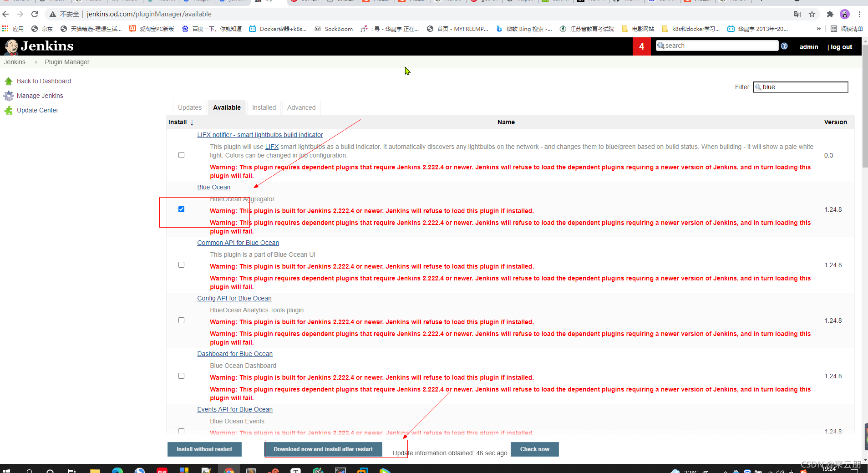Check the Dashboard for Blue Ocean checkbox

click(x=181, y=376)
